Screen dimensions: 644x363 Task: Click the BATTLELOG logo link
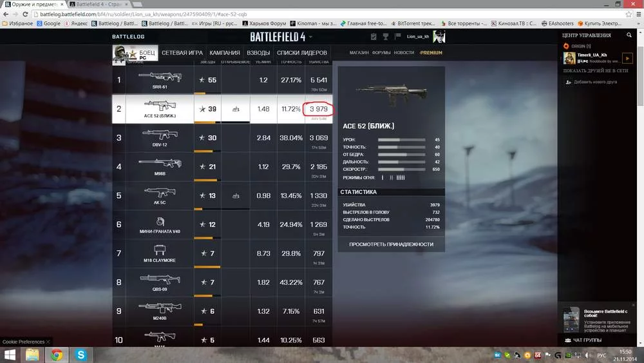click(129, 37)
